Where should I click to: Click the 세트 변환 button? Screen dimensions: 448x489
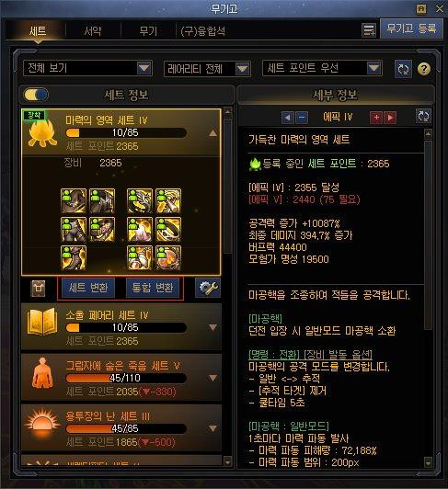tap(88, 288)
